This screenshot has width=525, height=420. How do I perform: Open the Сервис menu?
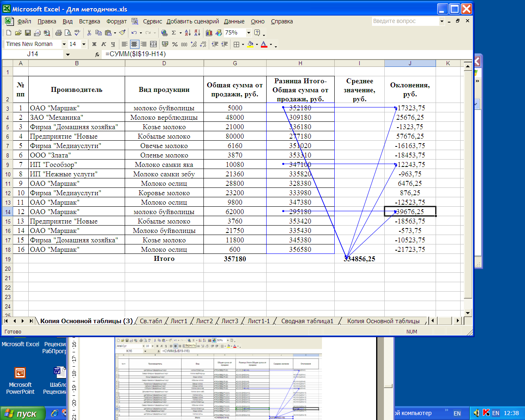pos(152,21)
